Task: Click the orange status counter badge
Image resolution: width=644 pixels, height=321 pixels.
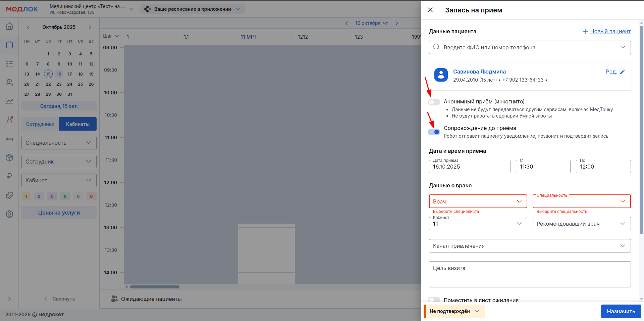Action: (26, 196)
